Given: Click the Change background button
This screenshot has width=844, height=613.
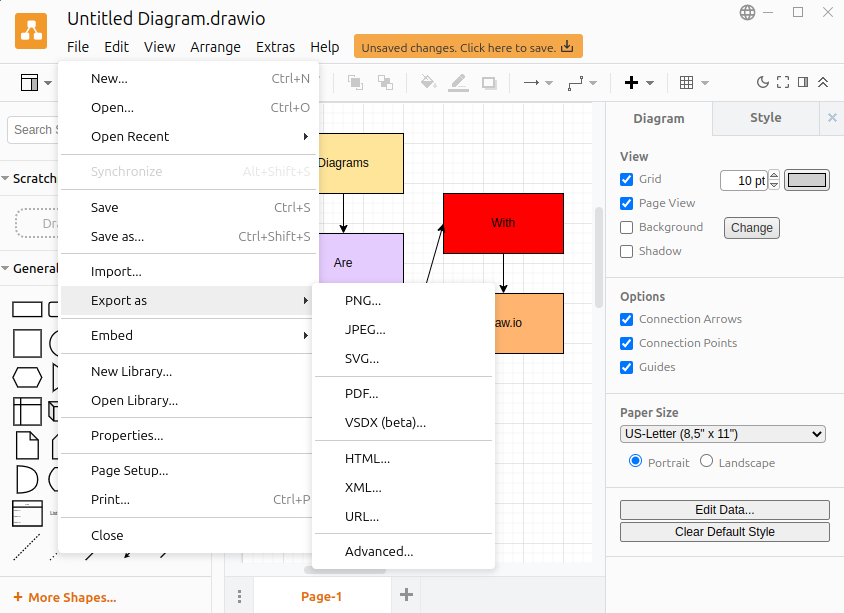Looking at the screenshot, I should [751, 228].
